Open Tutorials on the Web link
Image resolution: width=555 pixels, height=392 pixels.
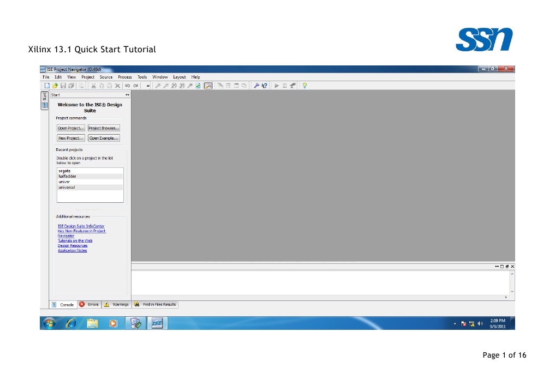coord(75,241)
